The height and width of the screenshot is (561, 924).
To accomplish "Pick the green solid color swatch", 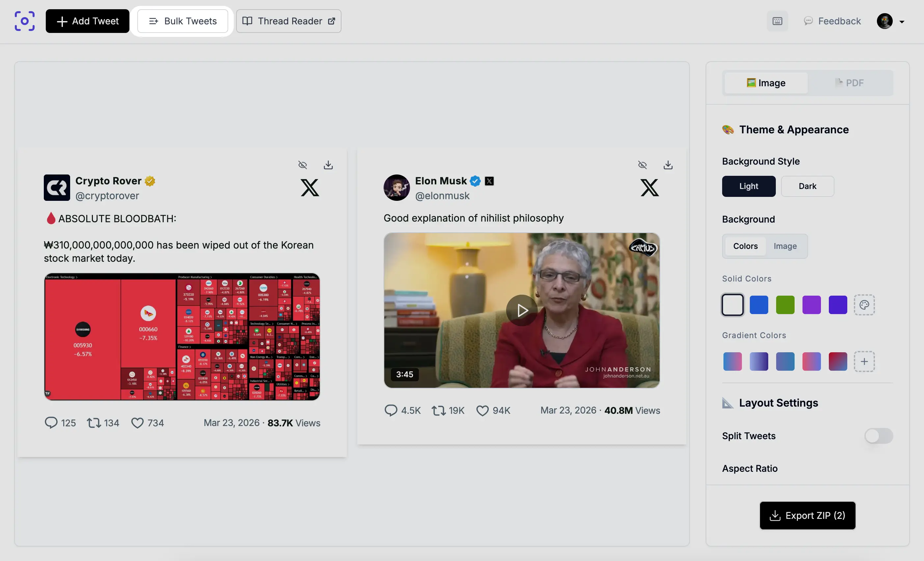I will pyautogui.click(x=785, y=305).
